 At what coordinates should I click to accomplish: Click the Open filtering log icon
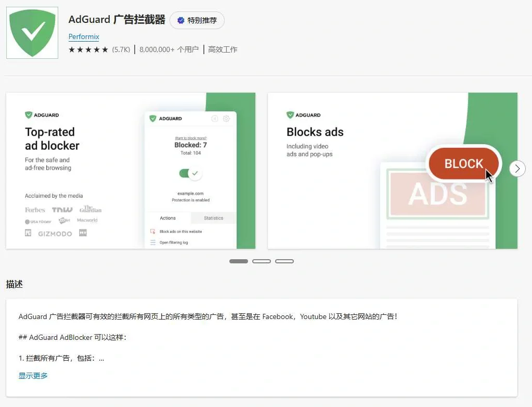pos(153,243)
